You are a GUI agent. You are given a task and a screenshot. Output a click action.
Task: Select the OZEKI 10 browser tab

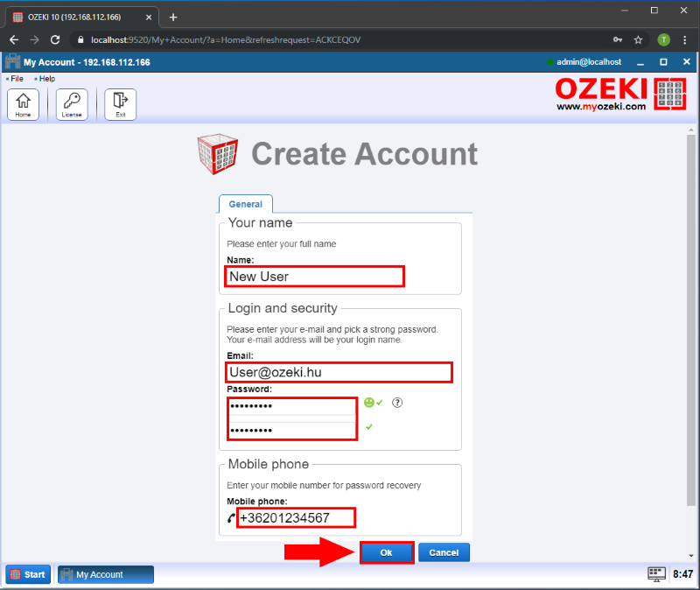82,17
